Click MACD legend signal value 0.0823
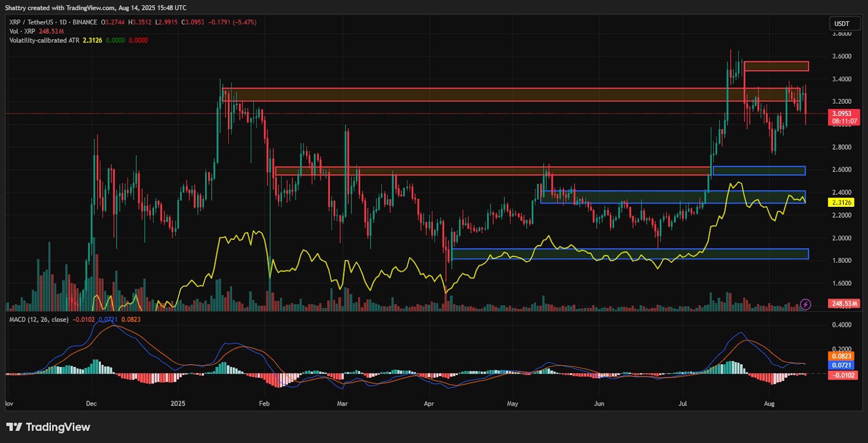The height and width of the screenshot is (443, 868). tap(131, 320)
